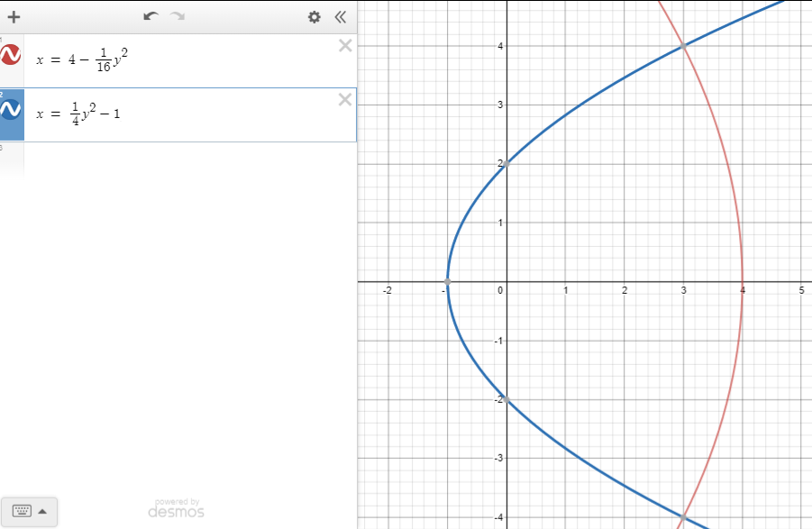Click into the first expression formula field

point(180,60)
